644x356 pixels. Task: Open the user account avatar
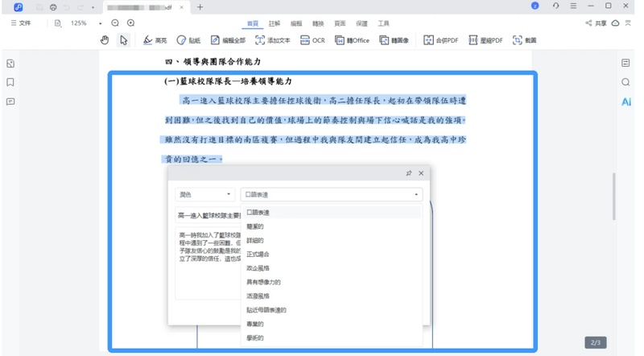pyautogui.click(x=535, y=6)
